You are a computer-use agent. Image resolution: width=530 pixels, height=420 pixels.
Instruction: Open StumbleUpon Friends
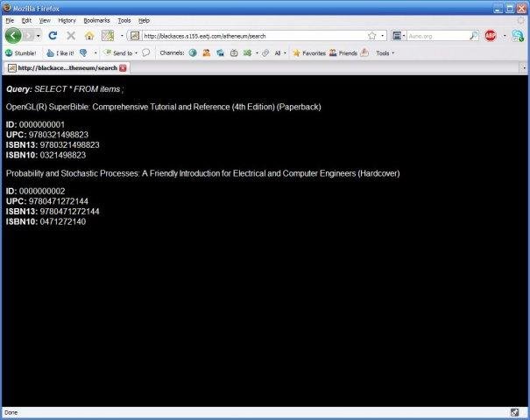(x=343, y=53)
